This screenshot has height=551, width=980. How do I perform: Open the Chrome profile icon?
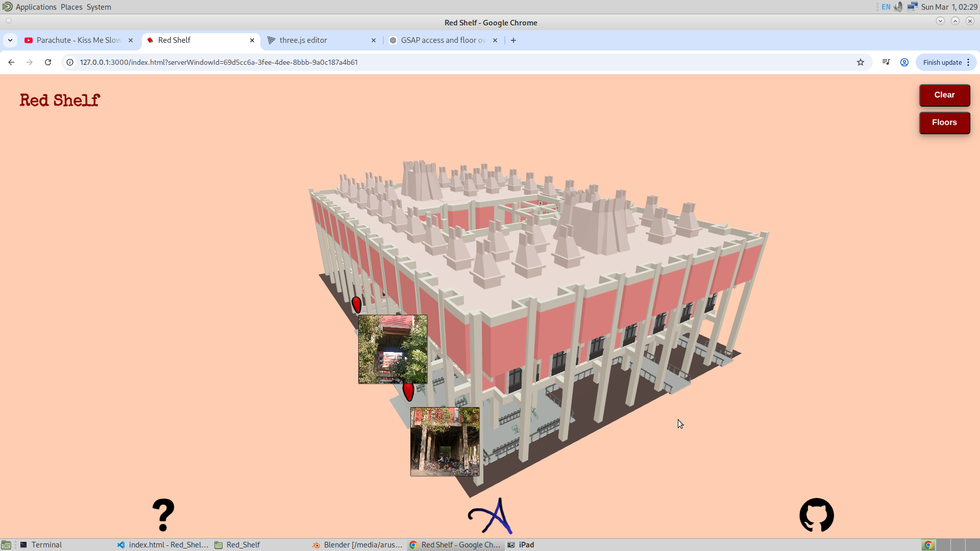pyautogui.click(x=904, y=62)
